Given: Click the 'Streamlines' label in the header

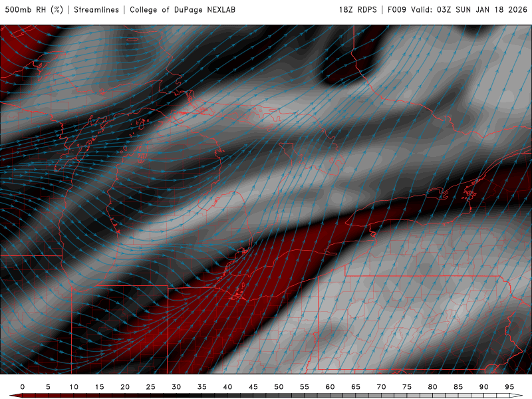Looking at the screenshot, I should pyautogui.click(x=96, y=9).
